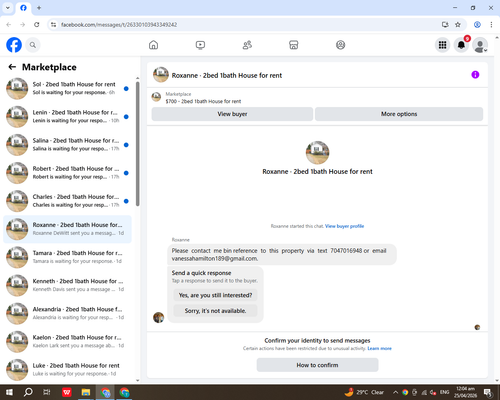
Task: Open Marketplace storefront icon
Action: coord(294,45)
